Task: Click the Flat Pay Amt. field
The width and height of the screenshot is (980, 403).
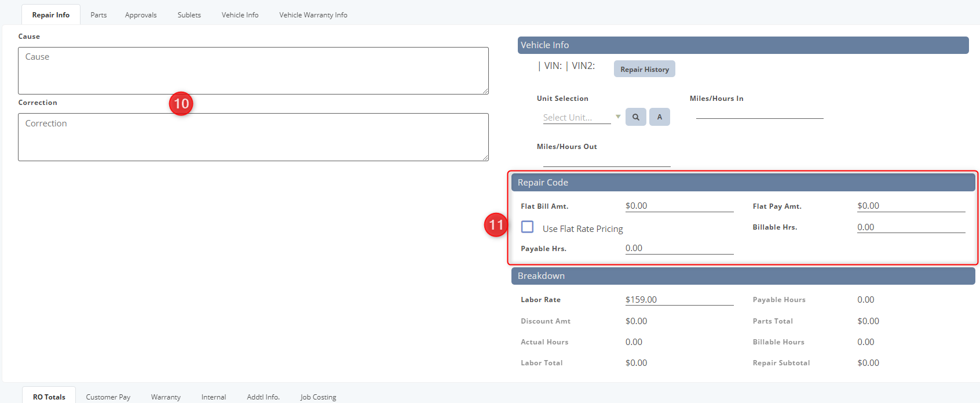Action: pyautogui.click(x=910, y=206)
